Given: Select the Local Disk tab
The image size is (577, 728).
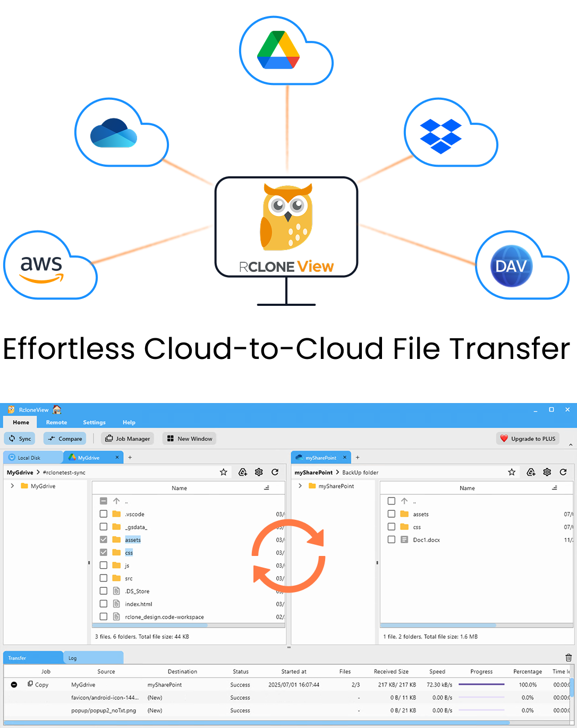Looking at the screenshot, I should (29, 457).
